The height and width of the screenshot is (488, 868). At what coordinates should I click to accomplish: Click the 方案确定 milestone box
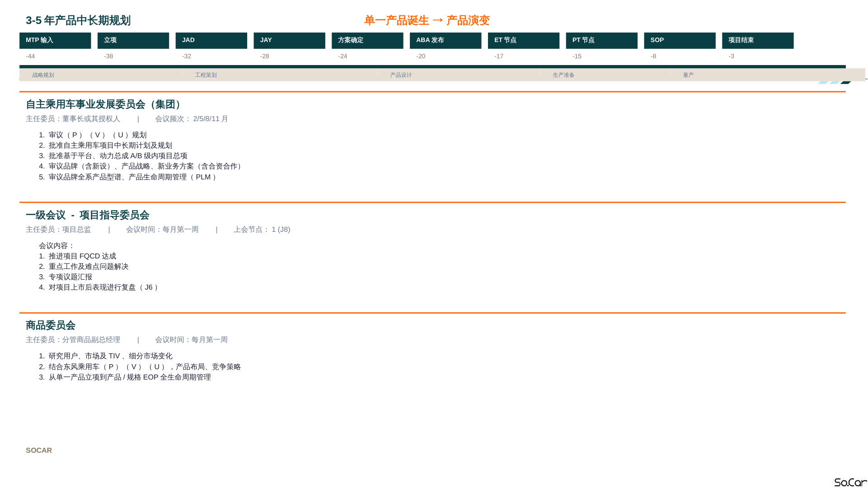coord(367,41)
